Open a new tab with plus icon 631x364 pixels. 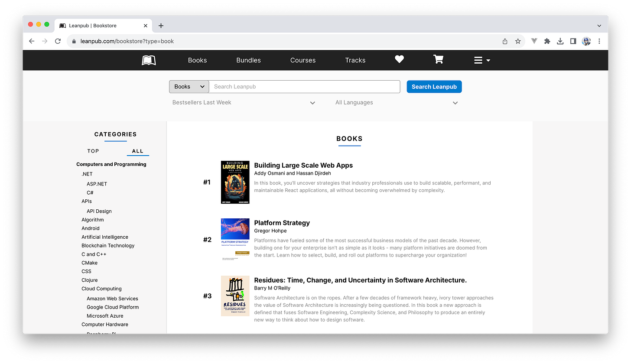[161, 26]
